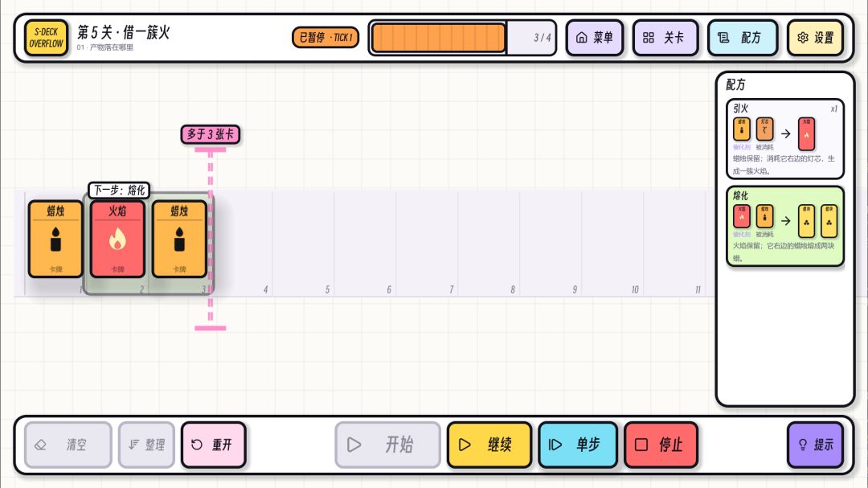Viewport: 868px width, 488px height.
Task: Click the orange progress bar
Action: pos(439,38)
